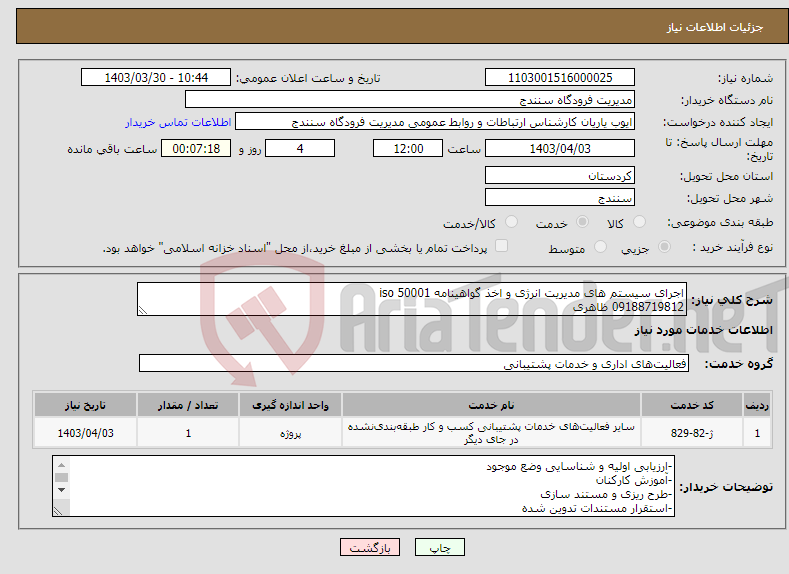The height and width of the screenshot is (574, 789).
Task: Click the quantity cell showing 1
Action: click(188, 433)
